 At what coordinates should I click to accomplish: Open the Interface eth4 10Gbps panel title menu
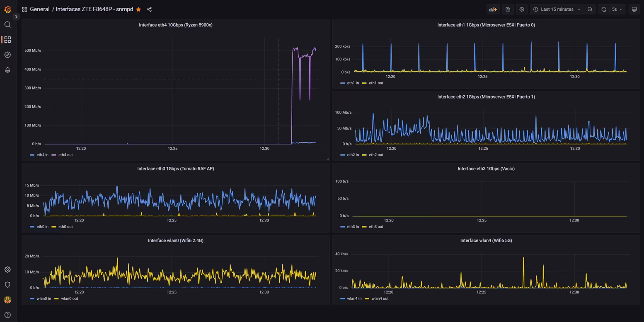click(x=176, y=25)
